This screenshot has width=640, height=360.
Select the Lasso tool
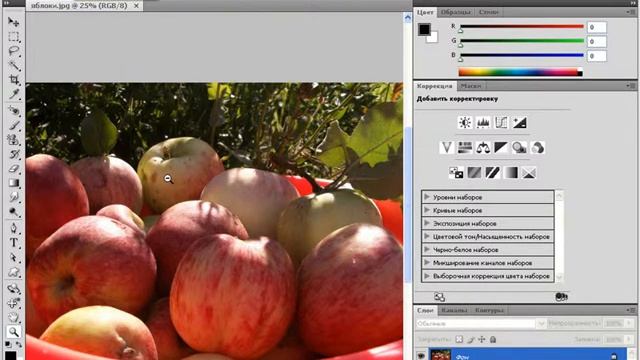coord(13,51)
